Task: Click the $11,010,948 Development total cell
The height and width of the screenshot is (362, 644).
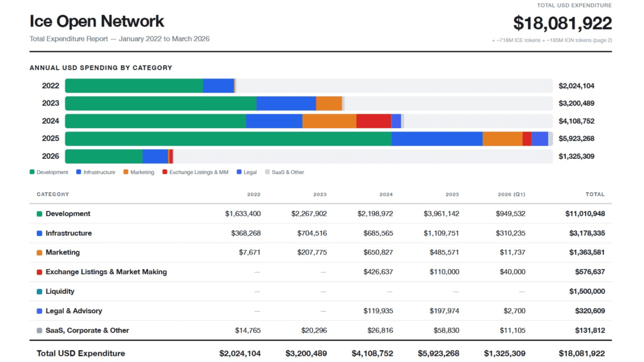Action: (x=585, y=214)
